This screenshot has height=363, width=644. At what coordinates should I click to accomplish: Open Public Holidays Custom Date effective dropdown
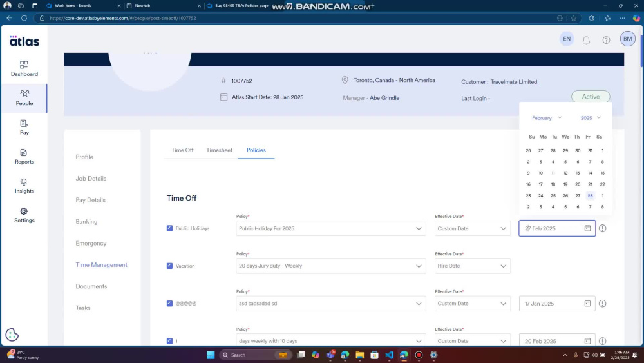[472, 228]
